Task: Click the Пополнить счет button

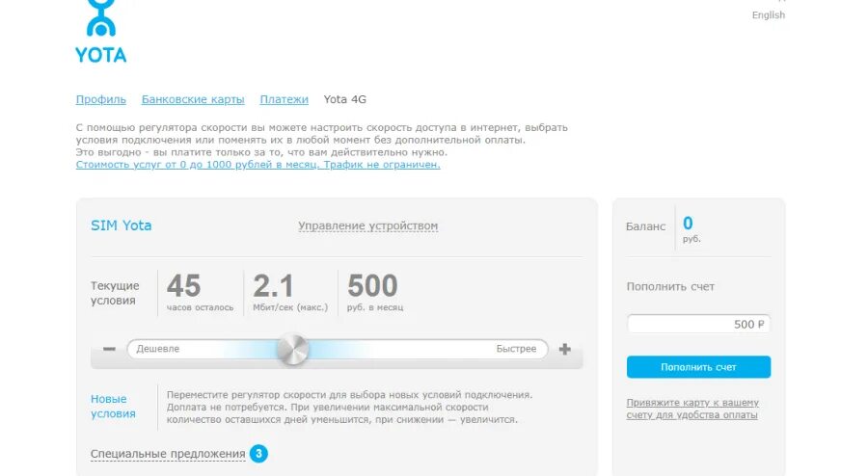Action: click(698, 367)
